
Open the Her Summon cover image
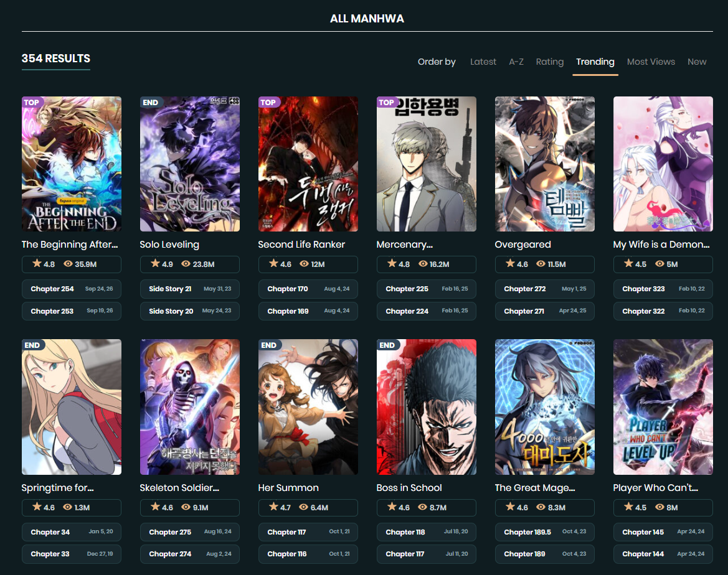click(308, 407)
